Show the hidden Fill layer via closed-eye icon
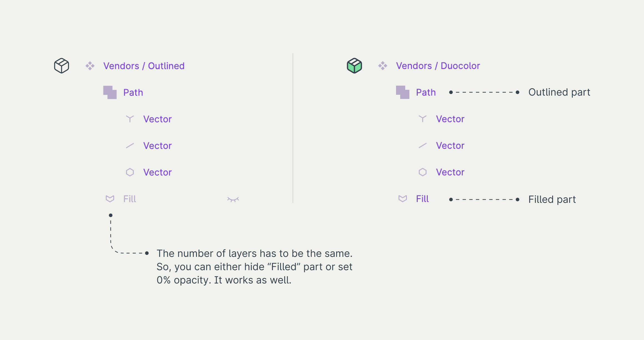 pyautogui.click(x=233, y=199)
